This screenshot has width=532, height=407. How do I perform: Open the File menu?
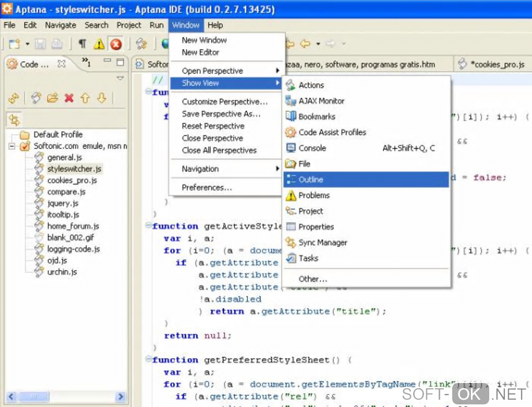9,25
